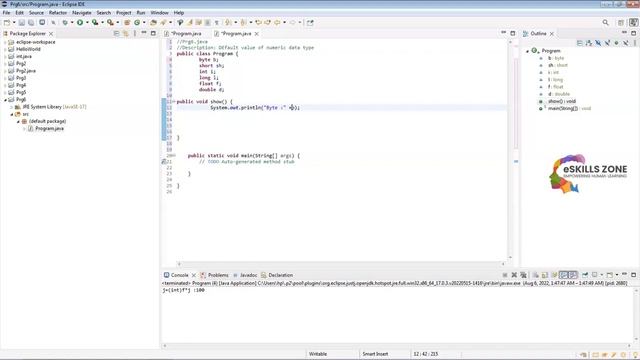Collapse the src folder node
Screen dimensions: 640x360
coord(12,114)
